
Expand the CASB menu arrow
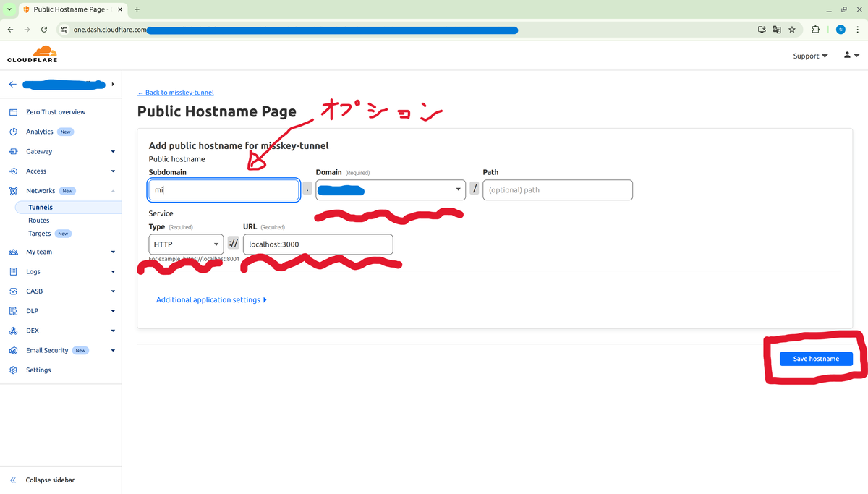tap(113, 291)
